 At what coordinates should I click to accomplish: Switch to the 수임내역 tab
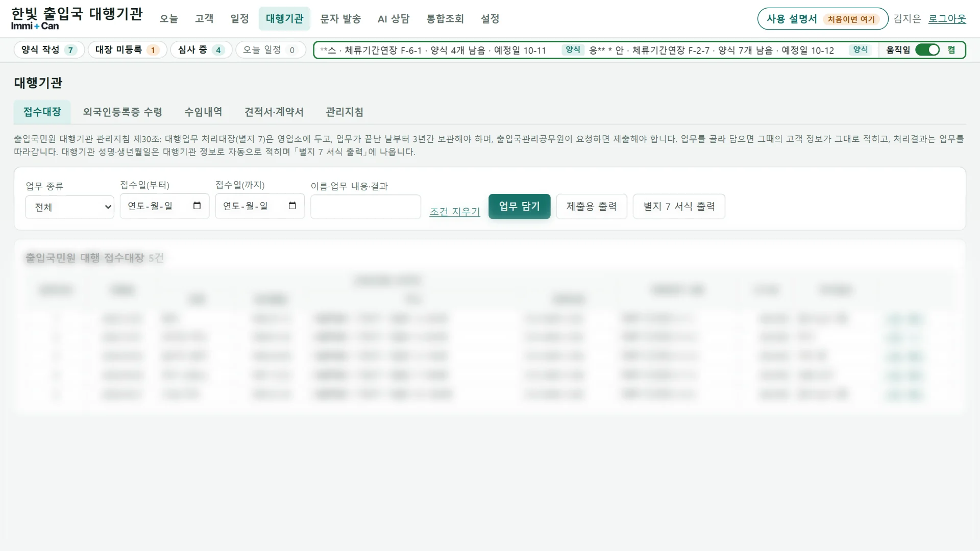pos(203,112)
